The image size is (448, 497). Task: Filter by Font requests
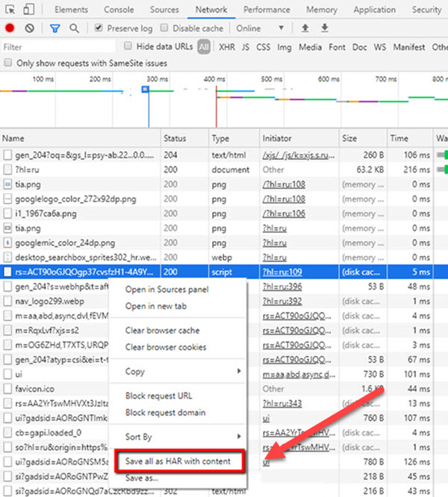click(x=337, y=47)
